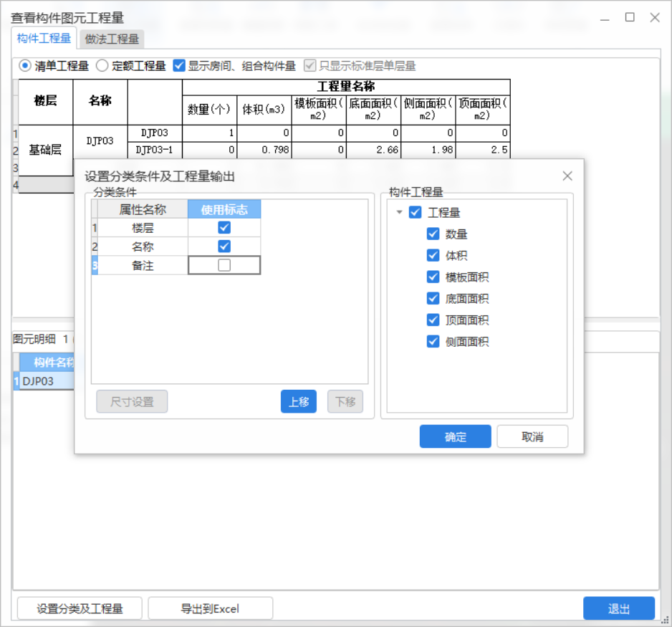Viewport: 672px width, 627px height.
Task: Click the 基础层 floor cell
Action: tap(45, 150)
